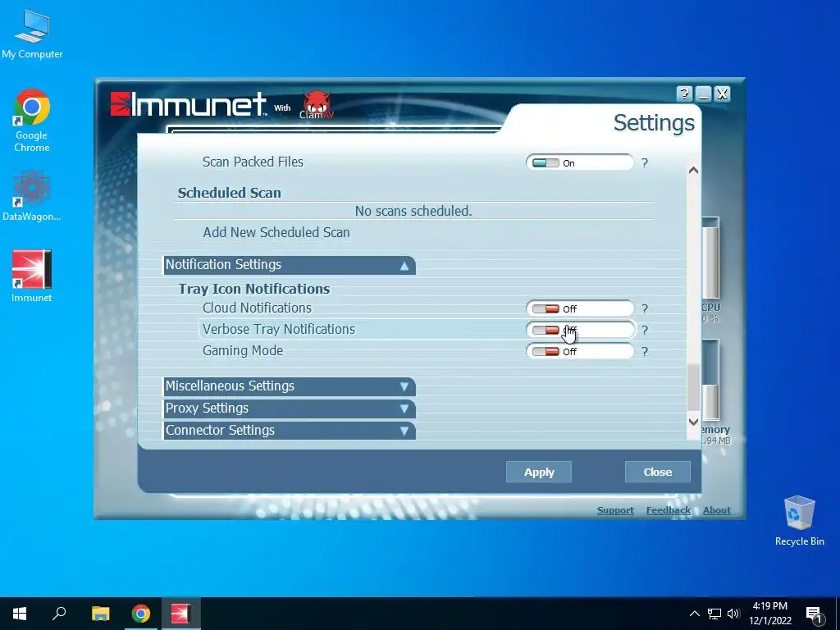Click settings scrollbar down arrow

[x=693, y=422]
